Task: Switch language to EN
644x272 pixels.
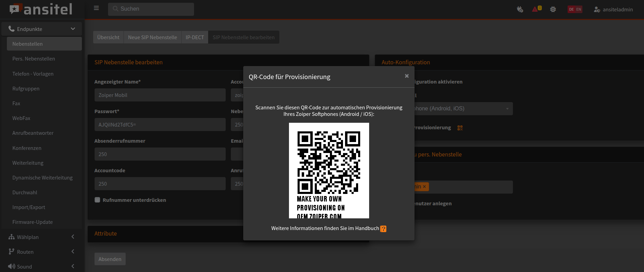Action: (x=579, y=9)
